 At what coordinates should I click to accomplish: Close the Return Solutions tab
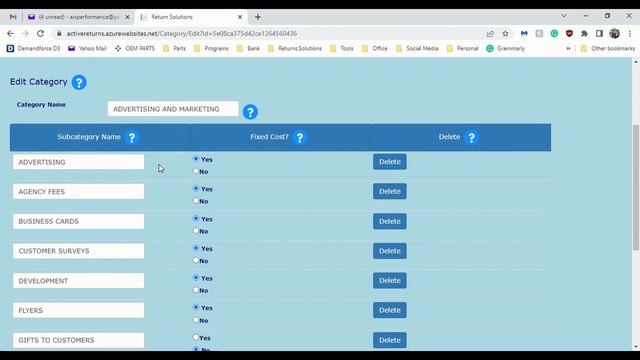240,17
